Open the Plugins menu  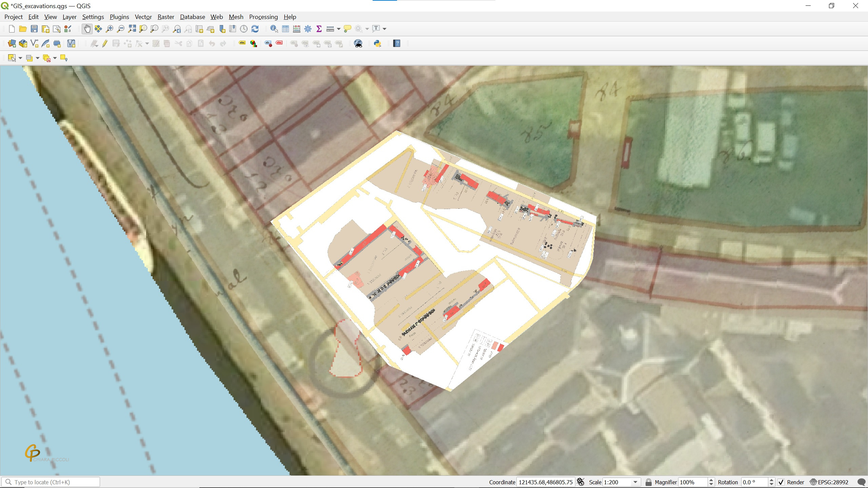coord(119,17)
